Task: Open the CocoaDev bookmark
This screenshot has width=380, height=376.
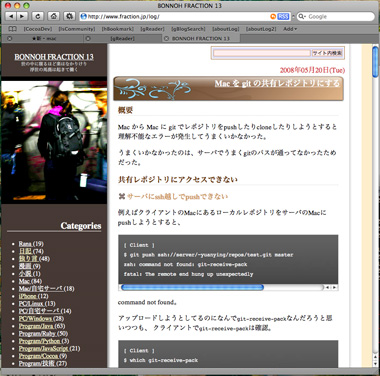Action: click(37, 29)
